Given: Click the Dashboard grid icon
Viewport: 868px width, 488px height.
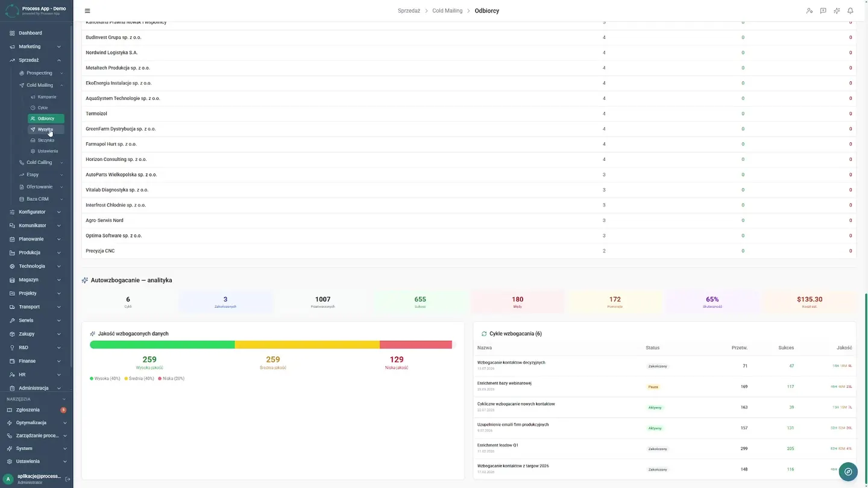Looking at the screenshot, I should pyautogui.click(x=12, y=33).
